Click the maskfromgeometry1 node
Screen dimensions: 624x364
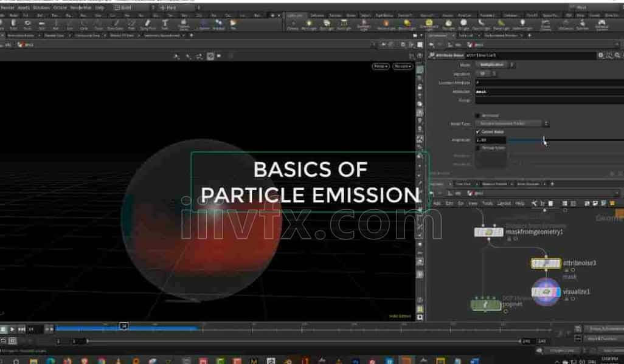[x=489, y=232]
